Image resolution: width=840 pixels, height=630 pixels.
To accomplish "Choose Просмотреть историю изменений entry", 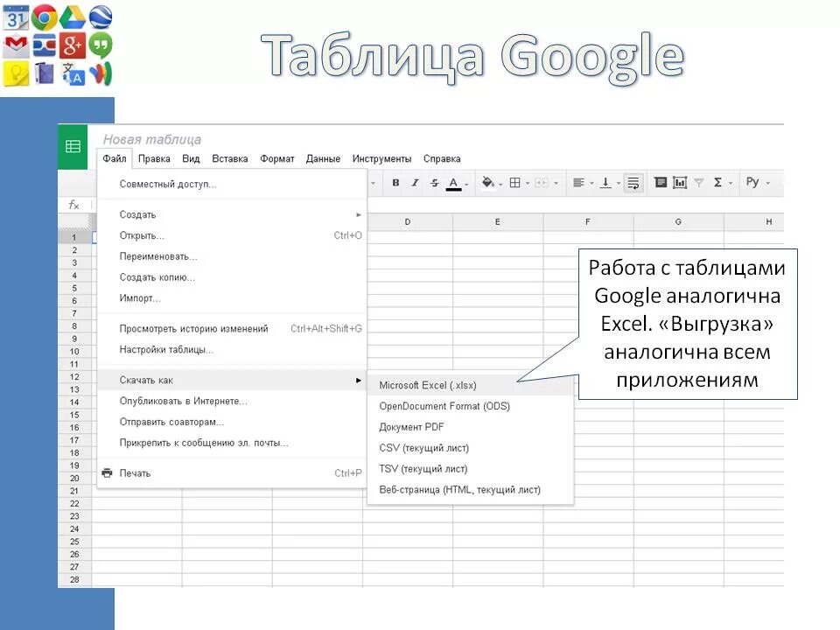I will click(x=232, y=328).
